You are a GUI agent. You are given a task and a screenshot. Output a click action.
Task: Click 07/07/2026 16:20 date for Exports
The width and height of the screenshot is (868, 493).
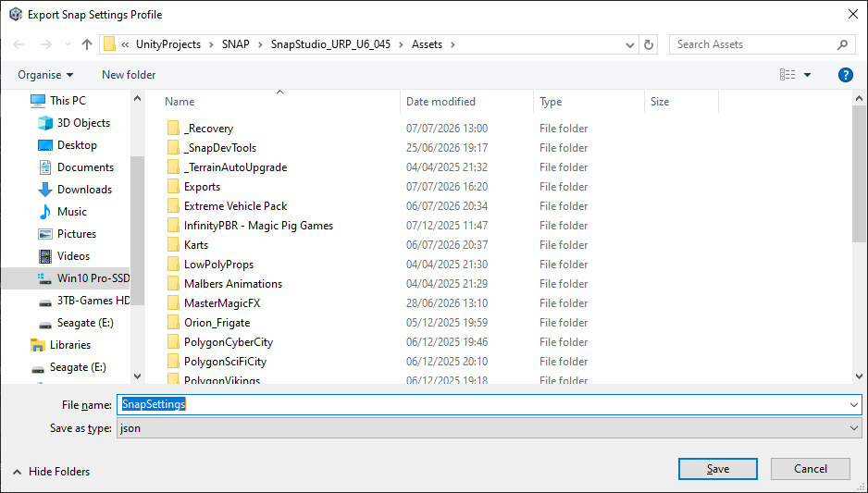click(x=447, y=187)
